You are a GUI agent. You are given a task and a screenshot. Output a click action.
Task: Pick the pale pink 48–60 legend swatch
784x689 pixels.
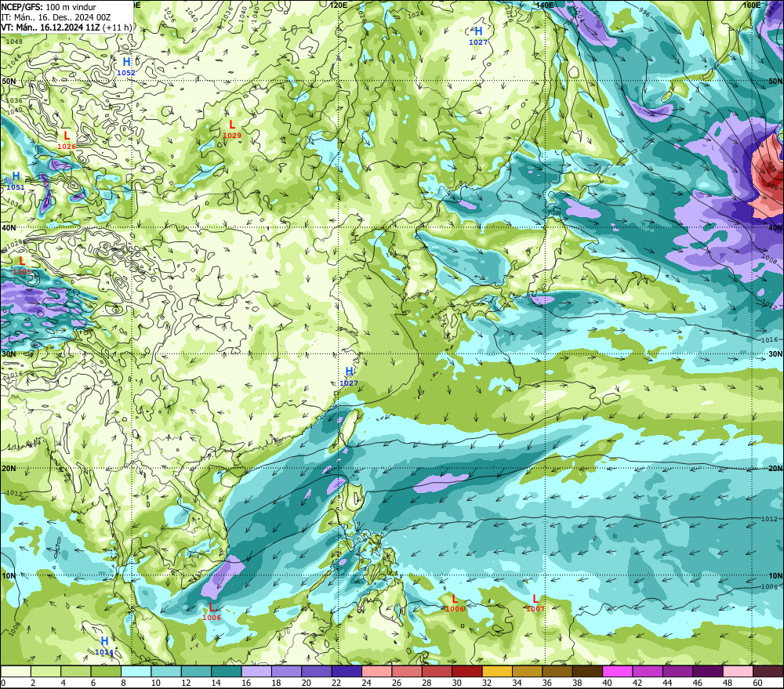[x=738, y=671]
